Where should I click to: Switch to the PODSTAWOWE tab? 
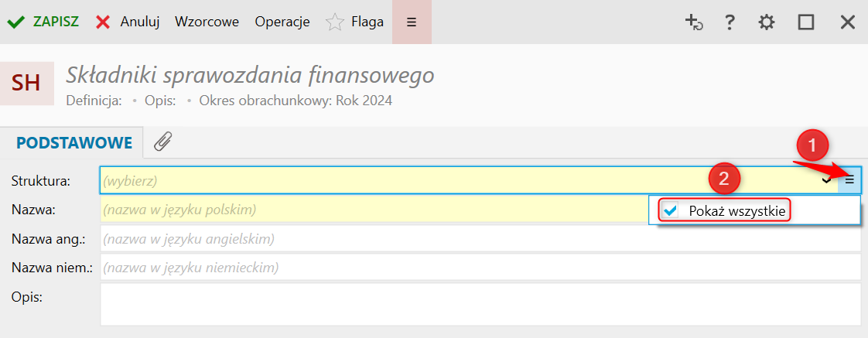[75, 142]
